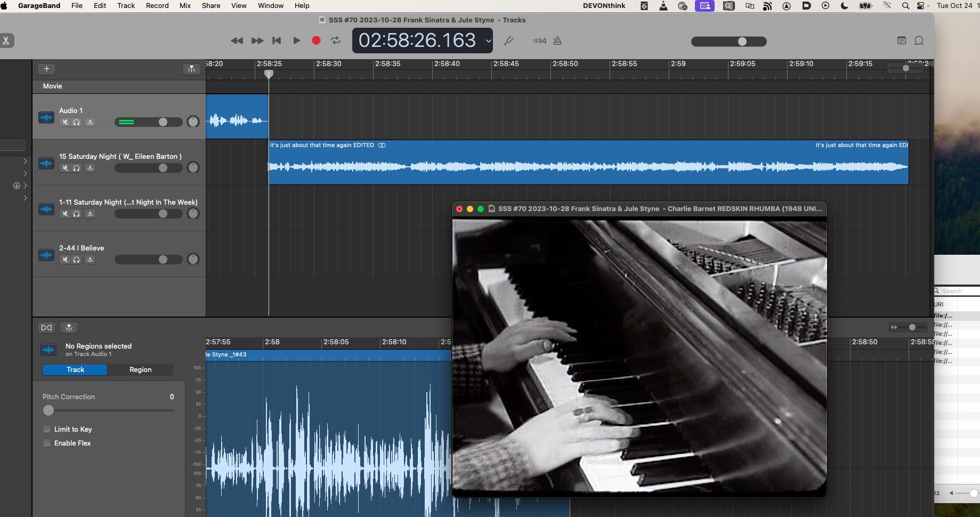Image resolution: width=980 pixels, height=517 pixels.
Task: Open the Record menu
Action: coord(157,5)
